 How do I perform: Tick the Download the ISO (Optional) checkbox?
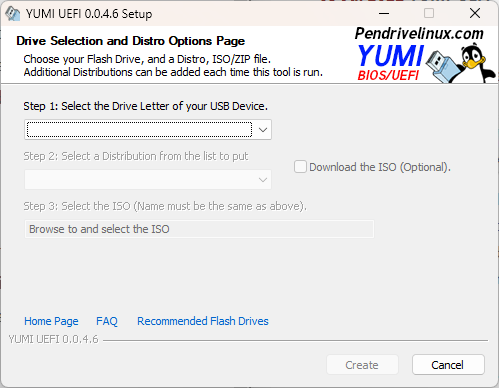pyautogui.click(x=300, y=167)
